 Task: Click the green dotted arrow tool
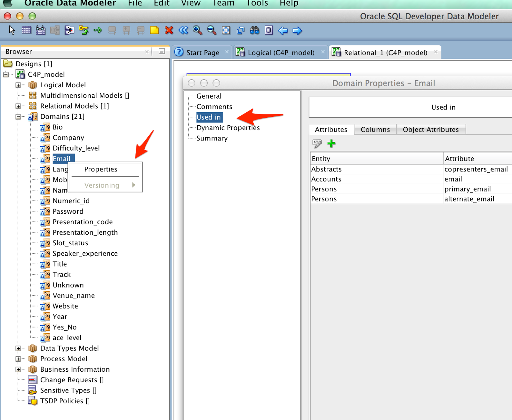point(98,30)
